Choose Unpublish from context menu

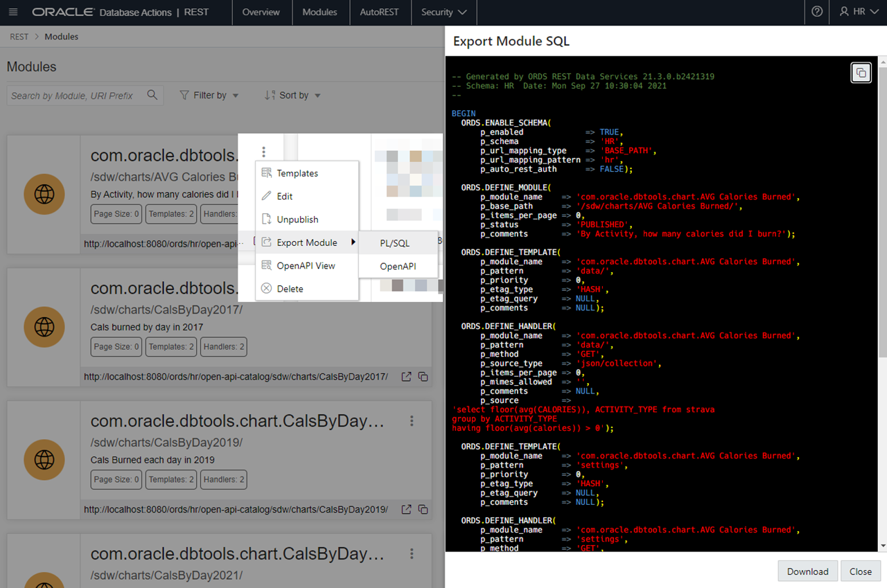[x=297, y=220]
